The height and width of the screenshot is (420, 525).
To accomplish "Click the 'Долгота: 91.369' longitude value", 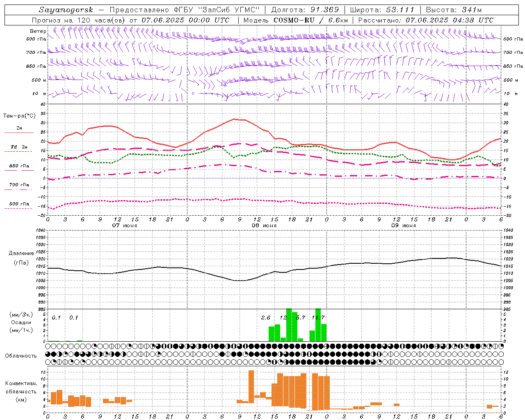I will (x=305, y=10).
